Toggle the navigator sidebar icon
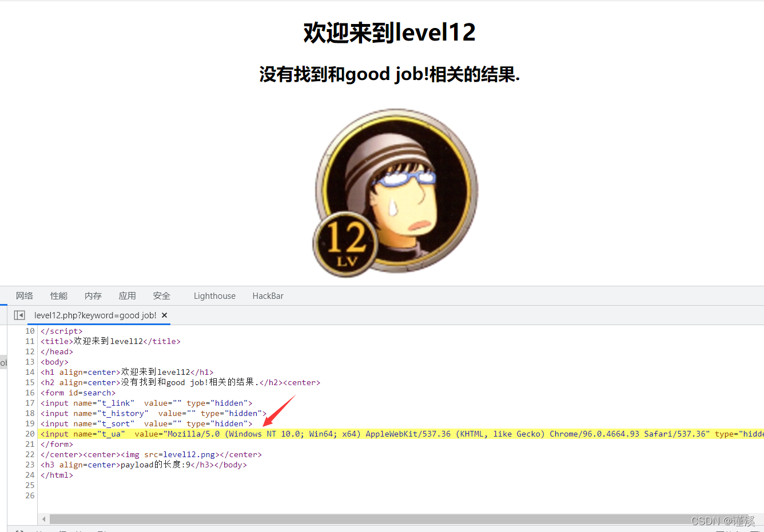The width and height of the screenshot is (764, 532). [x=19, y=315]
